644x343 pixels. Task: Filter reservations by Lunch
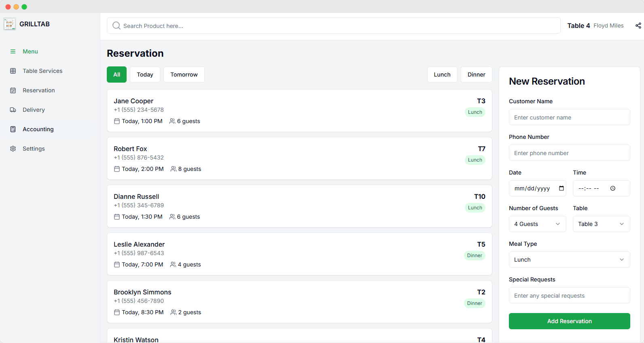442,75
